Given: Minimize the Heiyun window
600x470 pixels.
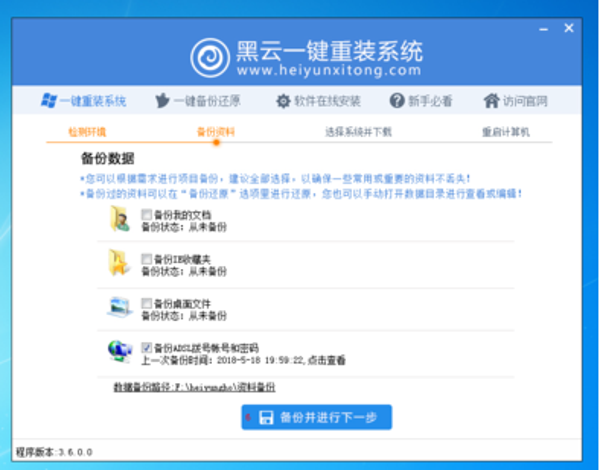Looking at the screenshot, I should click(x=543, y=29).
